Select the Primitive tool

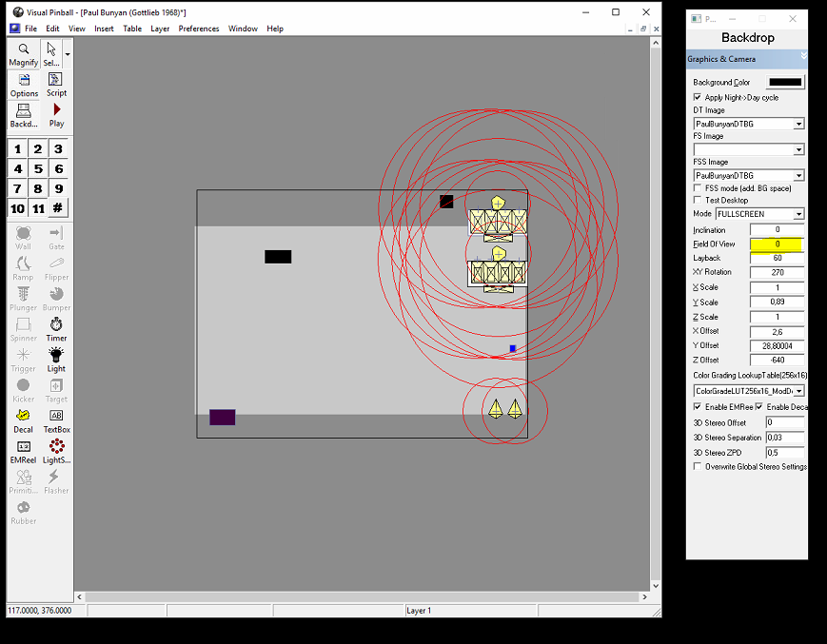point(23,482)
